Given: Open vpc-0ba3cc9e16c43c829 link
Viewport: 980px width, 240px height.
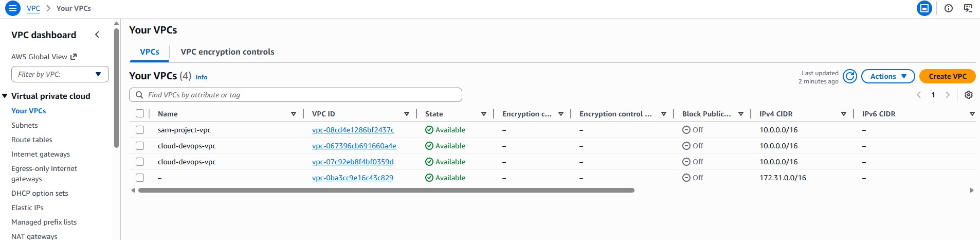Looking at the screenshot, I should [x=353, y=178].
